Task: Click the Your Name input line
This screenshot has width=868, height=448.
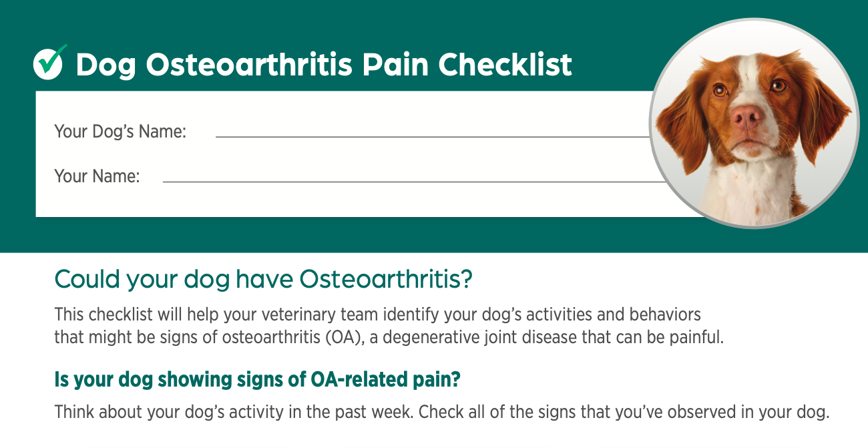Action: point(414,181)
